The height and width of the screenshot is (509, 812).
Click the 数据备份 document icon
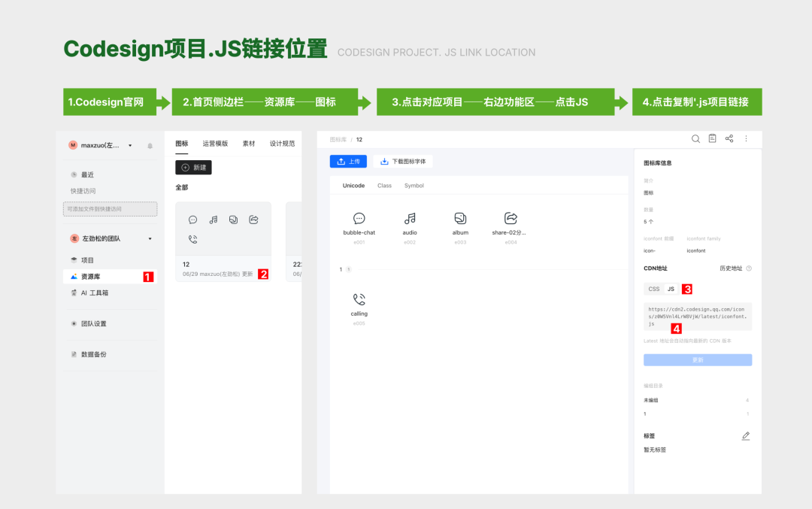pyautogui.click(x=74, y=354)
